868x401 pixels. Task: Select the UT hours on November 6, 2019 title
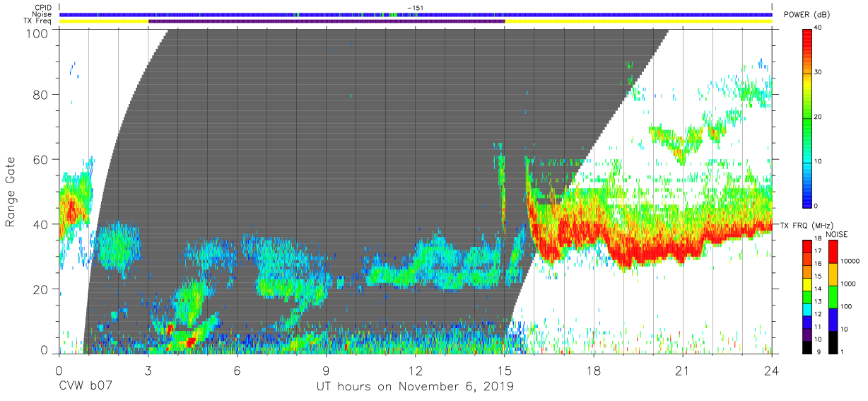(x=415, y=387)
